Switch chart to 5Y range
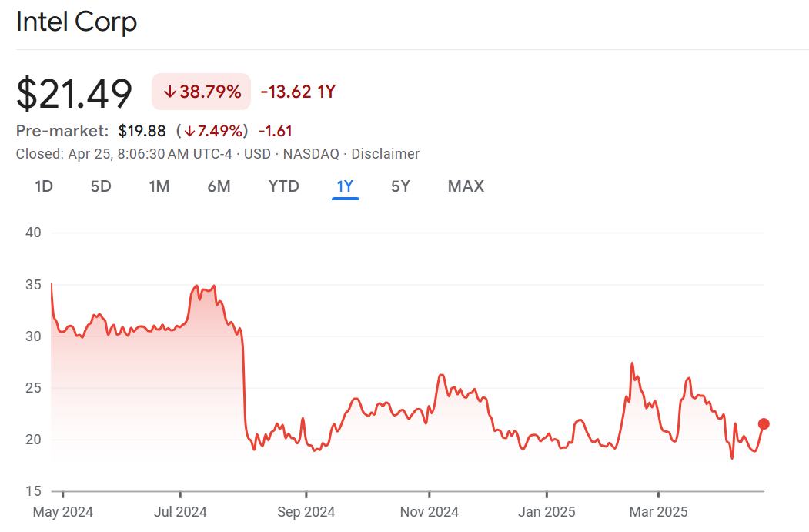Image resolution: width=809 pixels, height=532 pixels. (x=400, y=186)
